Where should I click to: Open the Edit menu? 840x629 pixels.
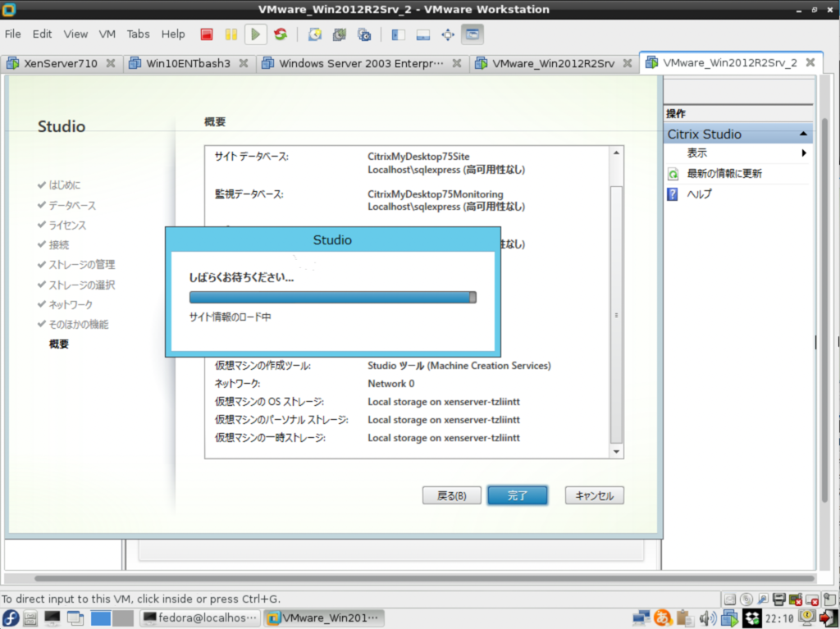tap(42, 34)
